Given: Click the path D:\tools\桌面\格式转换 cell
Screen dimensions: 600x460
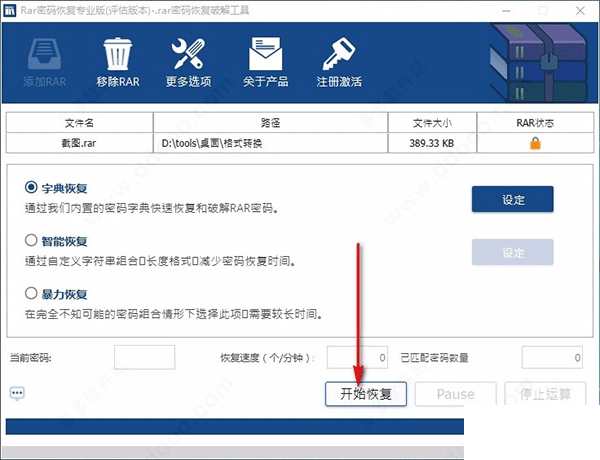Looking at the screenshot, I should pyautogui.click(x=271, y=143).
